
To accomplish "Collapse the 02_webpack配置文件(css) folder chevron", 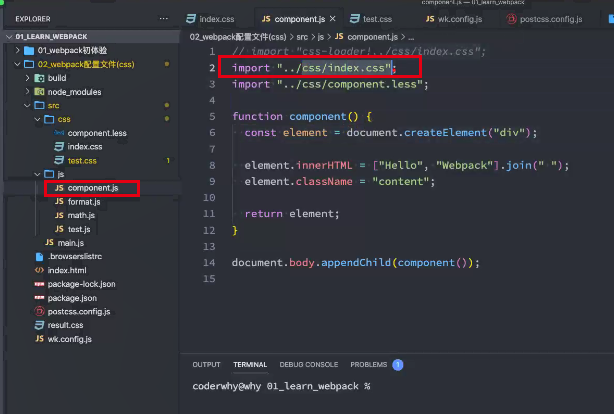I will [x=17, y=64].
